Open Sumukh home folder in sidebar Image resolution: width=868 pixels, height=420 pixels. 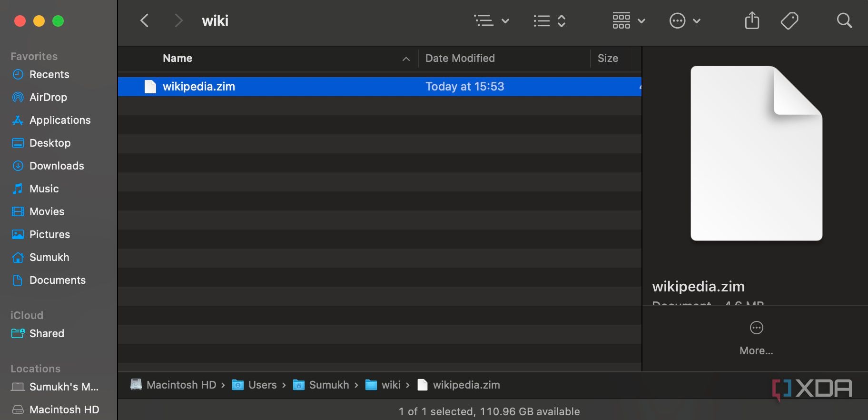coord(49,257)
